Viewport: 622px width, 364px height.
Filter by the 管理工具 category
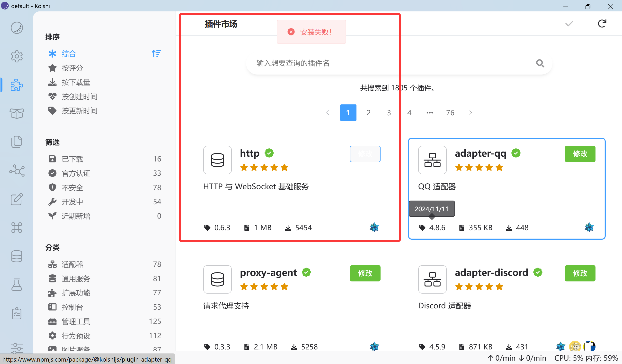click(104, 321)
